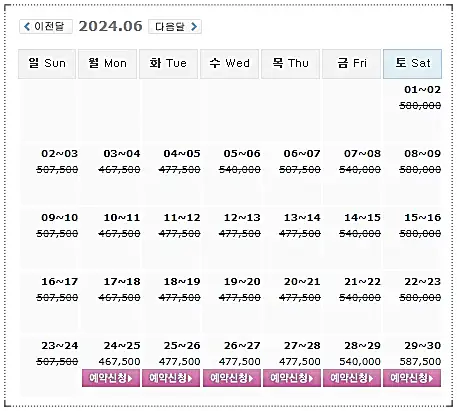This screenshot has width=457, height=411.
Task: Click the 467,500 price under 24~25
Action: (x=119, y=362)
